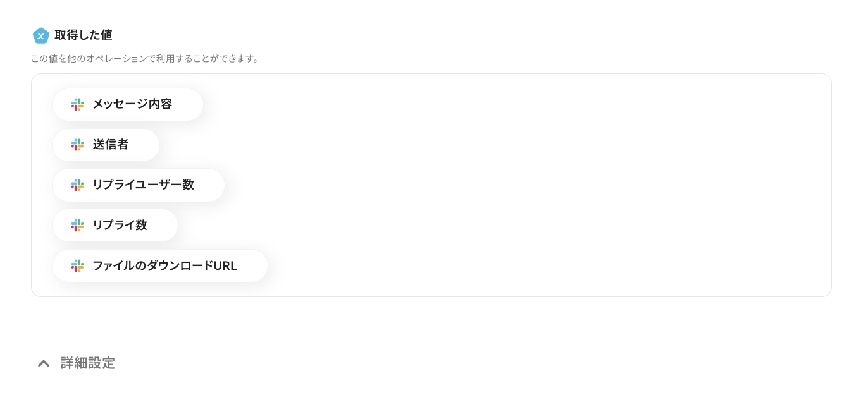Click Slack icon on ファイルのダウンロードURL chip
868x407 pixels.
click(77, 265)
